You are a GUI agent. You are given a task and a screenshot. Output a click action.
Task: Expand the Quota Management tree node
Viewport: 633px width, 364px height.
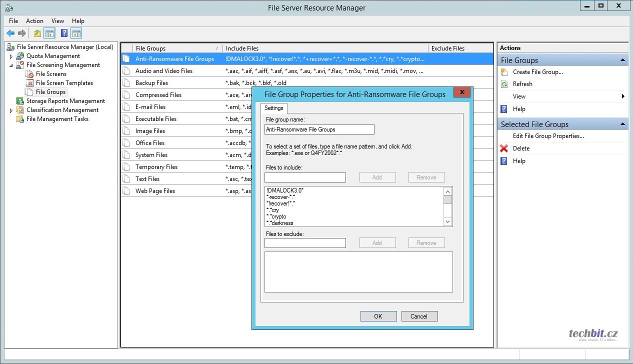click(x=11, y=56)
